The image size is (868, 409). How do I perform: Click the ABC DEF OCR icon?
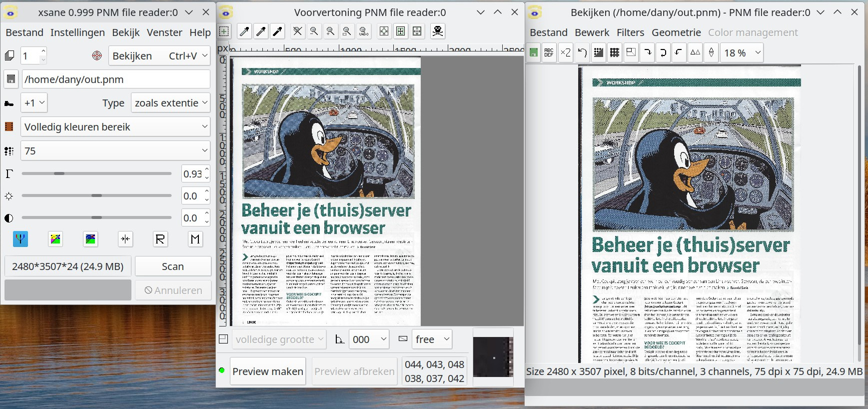(x=549, y=52)
